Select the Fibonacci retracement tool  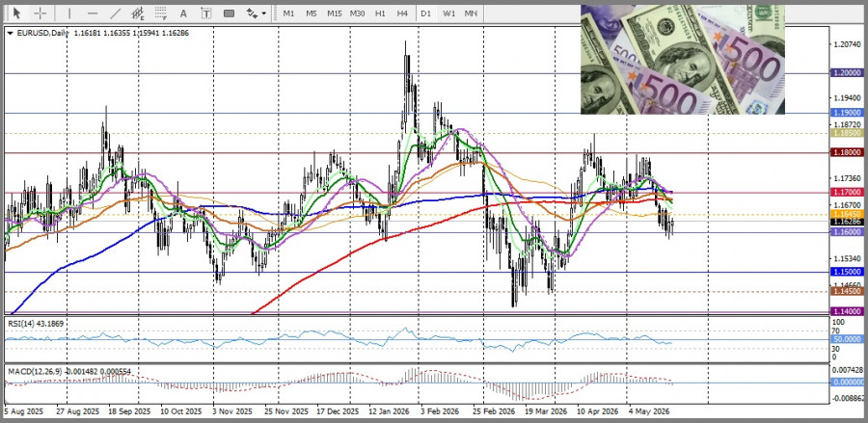(160, 13)
